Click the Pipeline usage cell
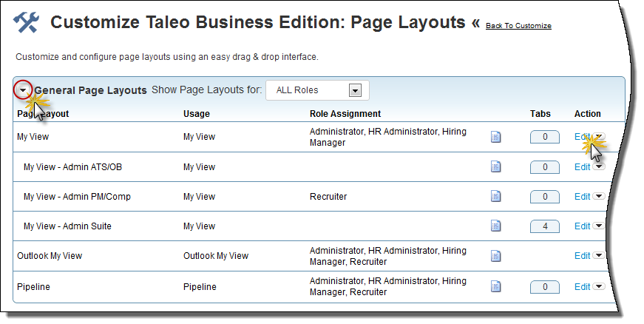This screenshot has height=324, width=644. pyautogui.click(x=200, y=287)
